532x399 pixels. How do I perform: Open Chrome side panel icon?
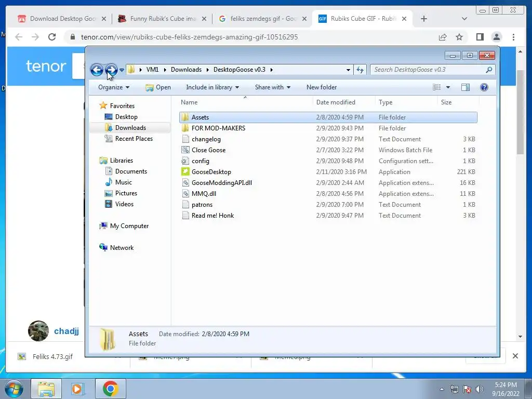[x=480, y=37]
